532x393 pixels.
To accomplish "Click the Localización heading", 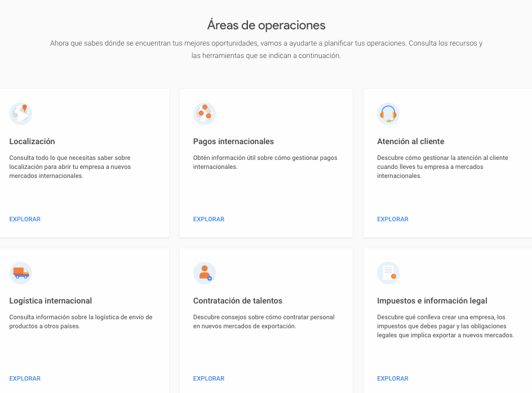I will pyautogui.click(x=30, y=141).
